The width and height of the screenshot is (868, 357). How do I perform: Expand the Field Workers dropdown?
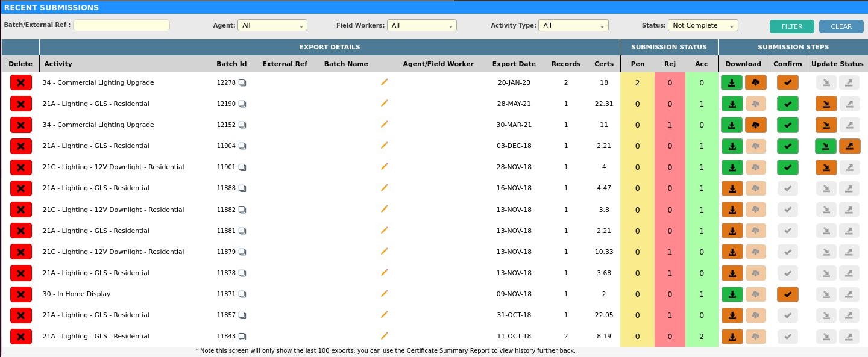pyautogui.click(x=422, y=25)
